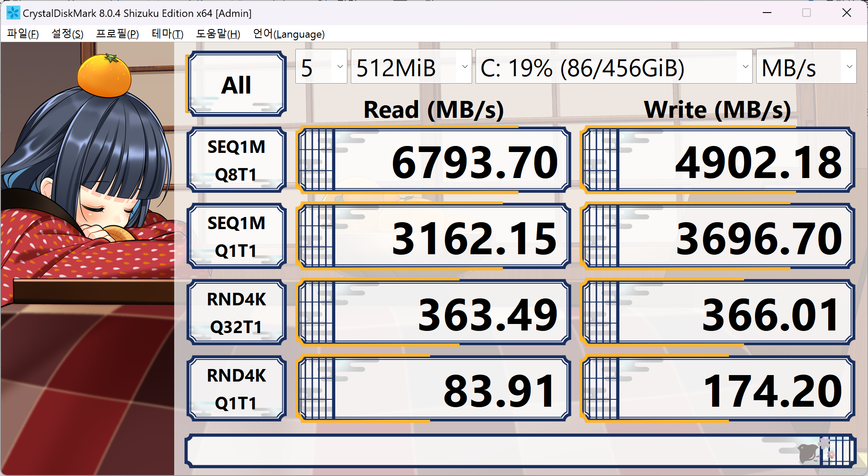
Task: Click the CrystalDiskMark app icon in title bar
Action: tap(13, 13)
